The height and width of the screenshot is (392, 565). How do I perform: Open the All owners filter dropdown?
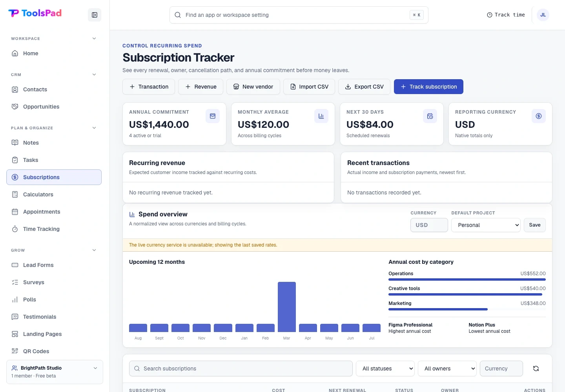(447, 368)
